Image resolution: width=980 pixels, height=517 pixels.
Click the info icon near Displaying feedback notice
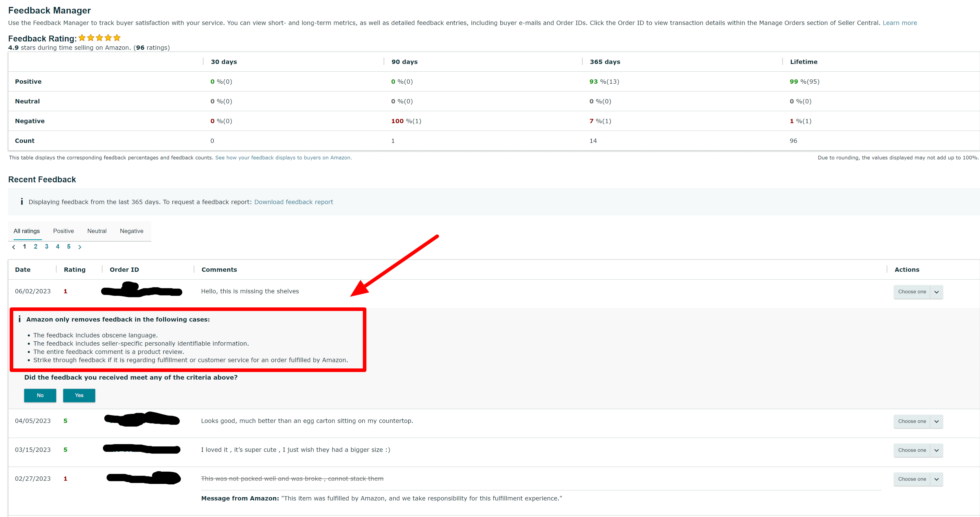[x=22, y=201]
